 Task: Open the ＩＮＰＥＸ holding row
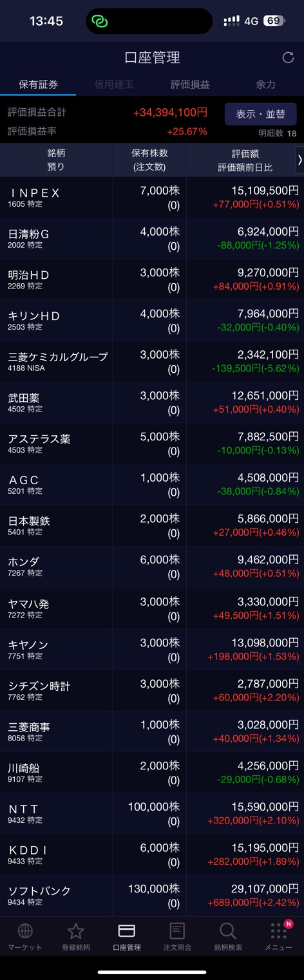152,197
